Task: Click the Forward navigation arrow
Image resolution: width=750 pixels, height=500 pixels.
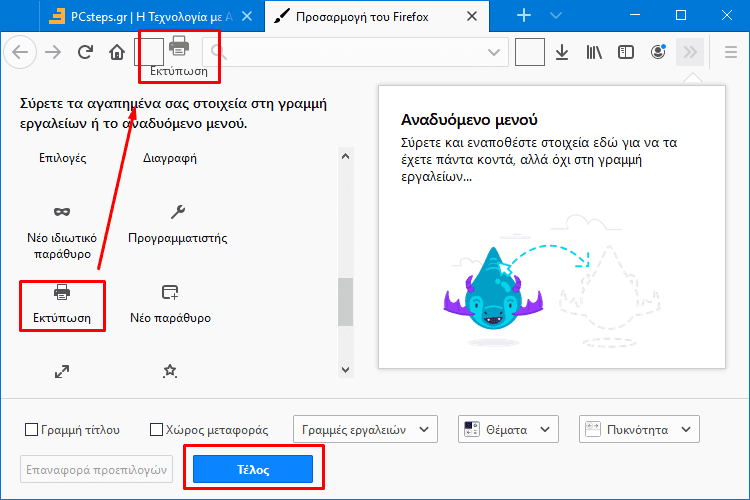Action: click(x=53, y=52)
